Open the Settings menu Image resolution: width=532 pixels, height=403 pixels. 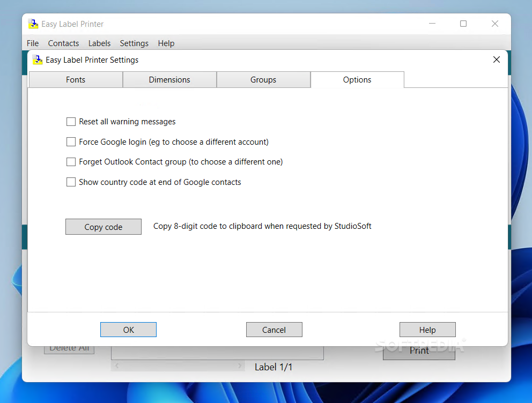point(134,43)
